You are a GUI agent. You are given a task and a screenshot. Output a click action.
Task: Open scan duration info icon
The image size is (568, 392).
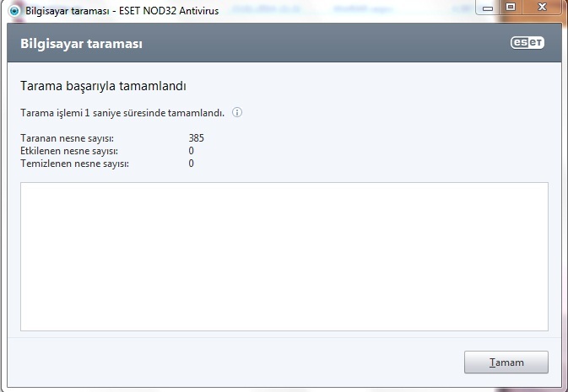(237, 113)
